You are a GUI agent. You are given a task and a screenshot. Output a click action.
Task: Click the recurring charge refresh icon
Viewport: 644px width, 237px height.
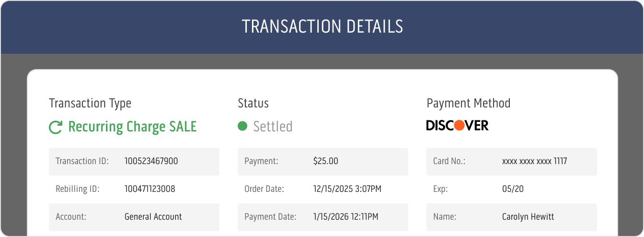tap(56, 127)
